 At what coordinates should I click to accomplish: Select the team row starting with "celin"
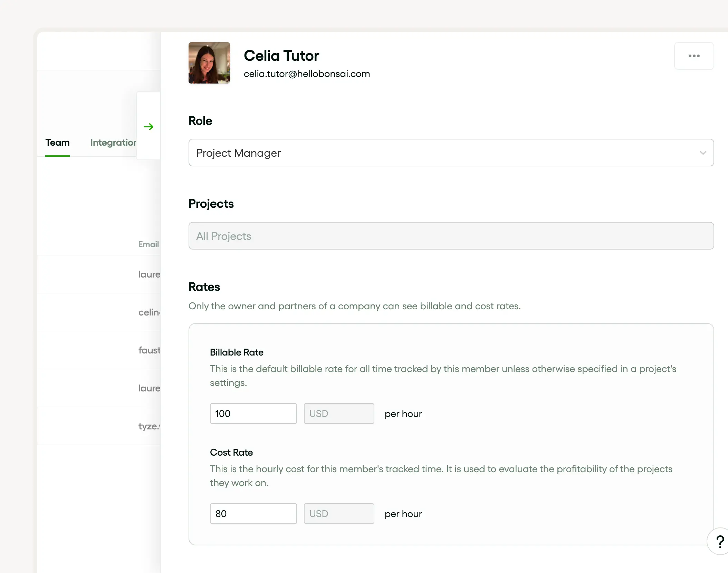(x=149, y=312)
